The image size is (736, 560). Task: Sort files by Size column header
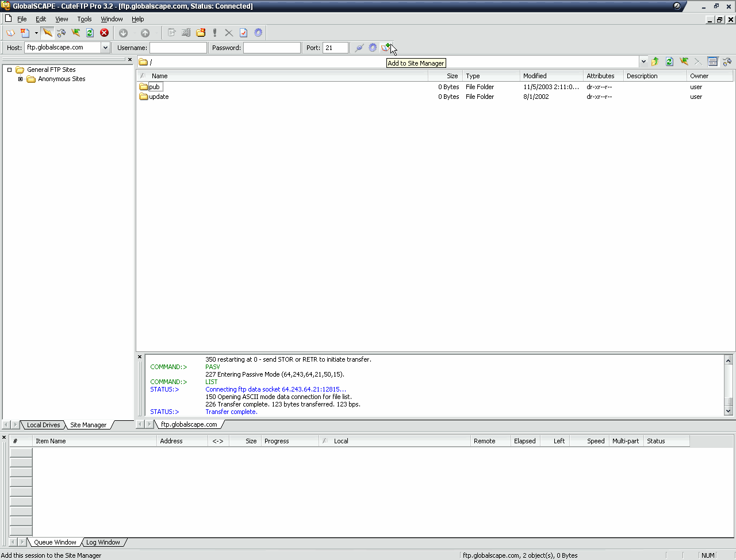446,76
